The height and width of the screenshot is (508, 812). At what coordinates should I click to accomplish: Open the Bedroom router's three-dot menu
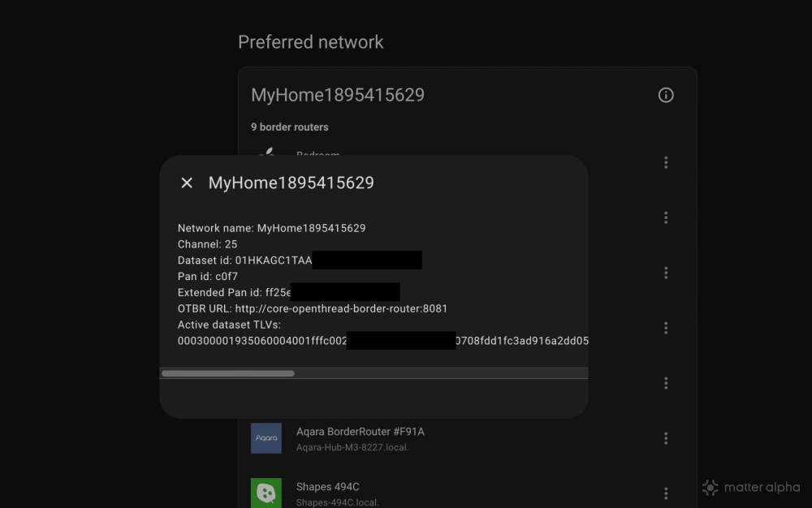666,162
